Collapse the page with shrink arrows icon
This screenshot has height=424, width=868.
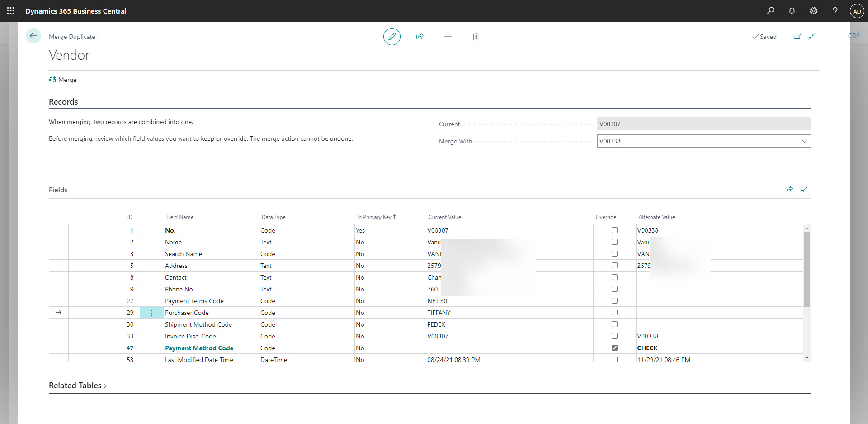coord(812,37)
